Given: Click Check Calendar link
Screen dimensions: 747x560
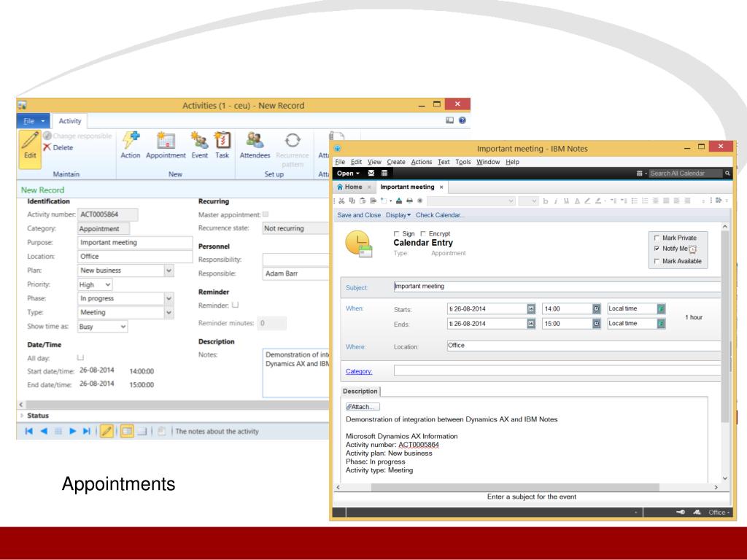Looking at the screenshot, I should coord(440,215).
